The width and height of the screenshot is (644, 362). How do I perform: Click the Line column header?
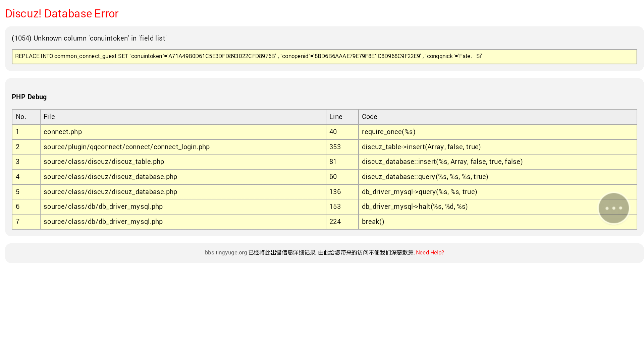pyautogui.click(x=336, y=117)
